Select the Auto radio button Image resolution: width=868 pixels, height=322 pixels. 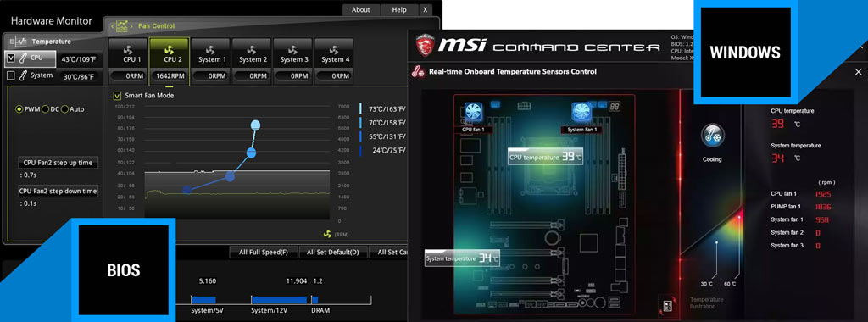click(x=64, y=109)
